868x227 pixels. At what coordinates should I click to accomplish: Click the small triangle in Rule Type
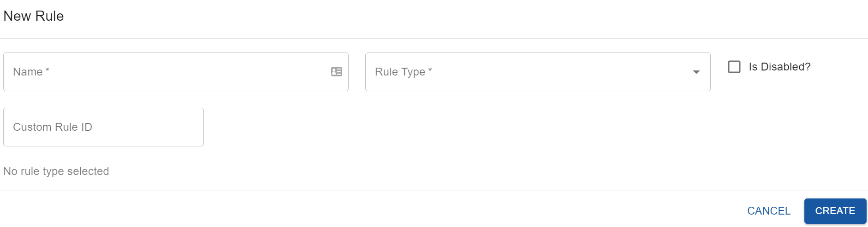[x=696, y=72]
